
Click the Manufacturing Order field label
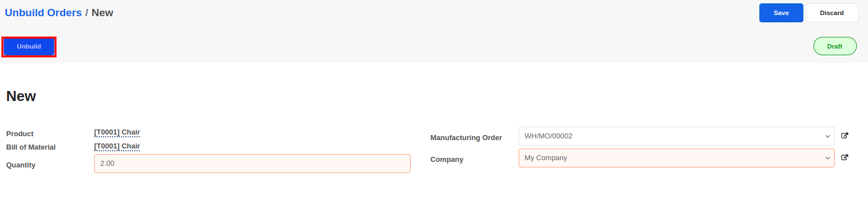[466, 137]
